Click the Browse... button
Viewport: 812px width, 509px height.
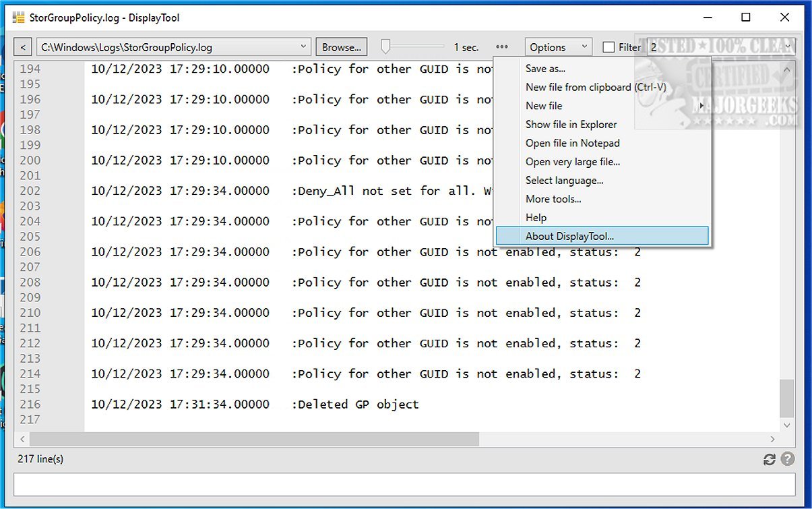click(x=342, y=47)
